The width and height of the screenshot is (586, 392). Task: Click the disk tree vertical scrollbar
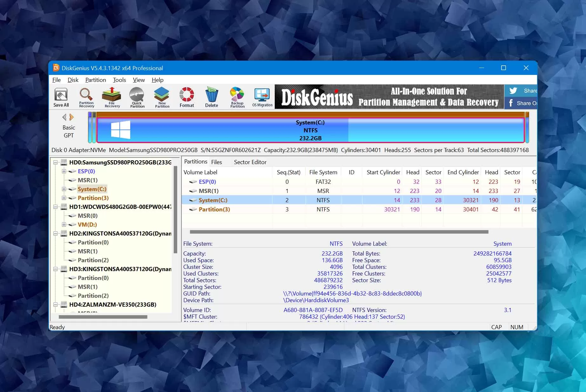(x=175, y=210)
